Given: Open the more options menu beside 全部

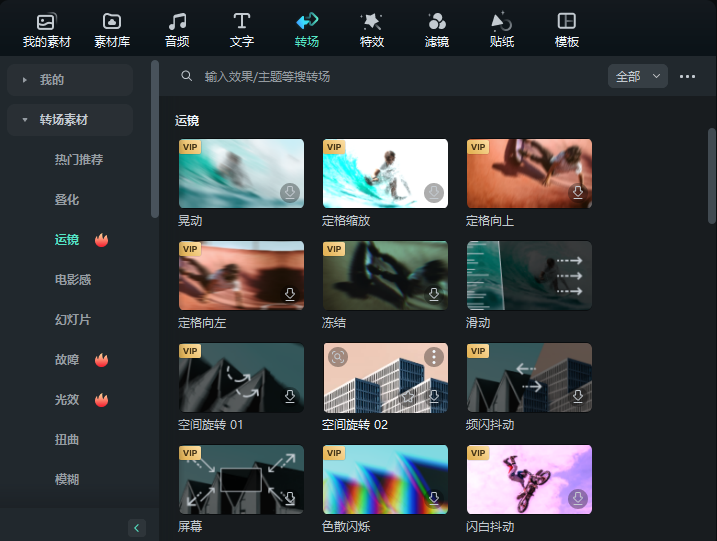Looking at the screenshot, I should (x=687, y=76).
